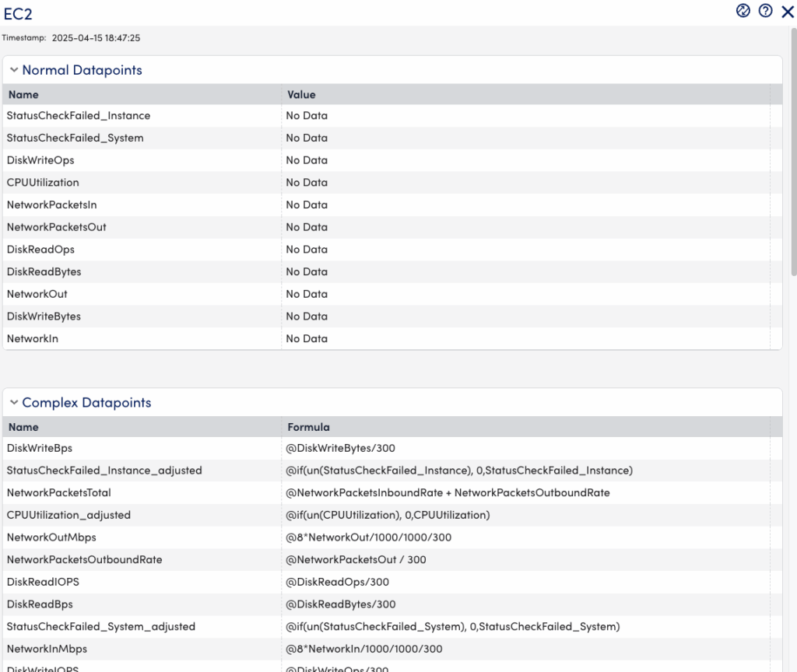Click the NetworkPacketsInboundRate + NetworkPacketsOutboundRate formula
This screenshot has height=672, width=797.
coord(448,493)
